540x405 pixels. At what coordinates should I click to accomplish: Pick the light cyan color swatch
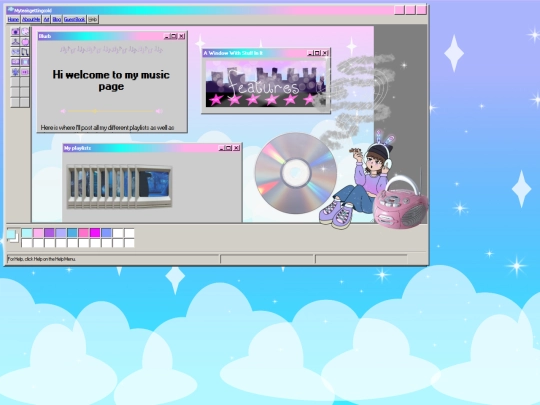[x=27, y=233]
